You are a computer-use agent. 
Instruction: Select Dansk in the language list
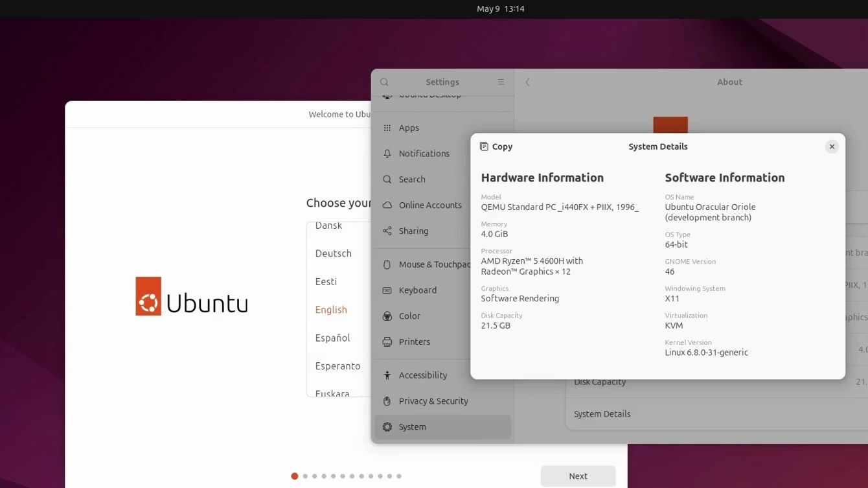328,226
